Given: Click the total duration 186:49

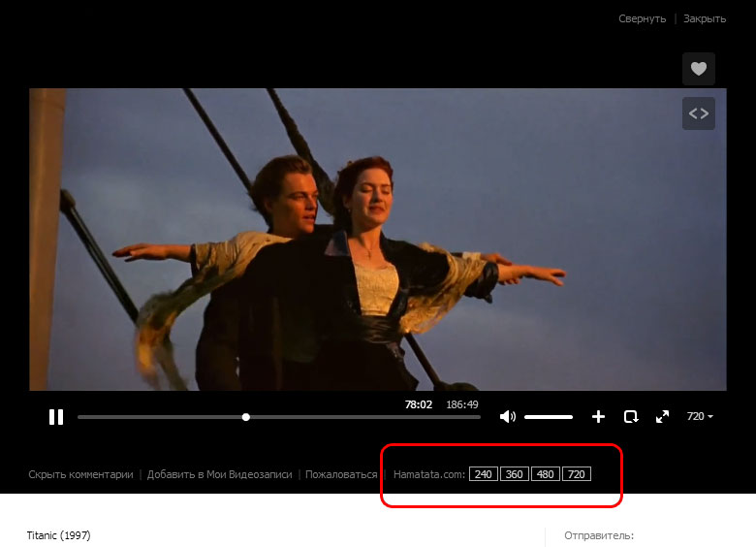Looking at the screenshot, I should pos(462,404).
